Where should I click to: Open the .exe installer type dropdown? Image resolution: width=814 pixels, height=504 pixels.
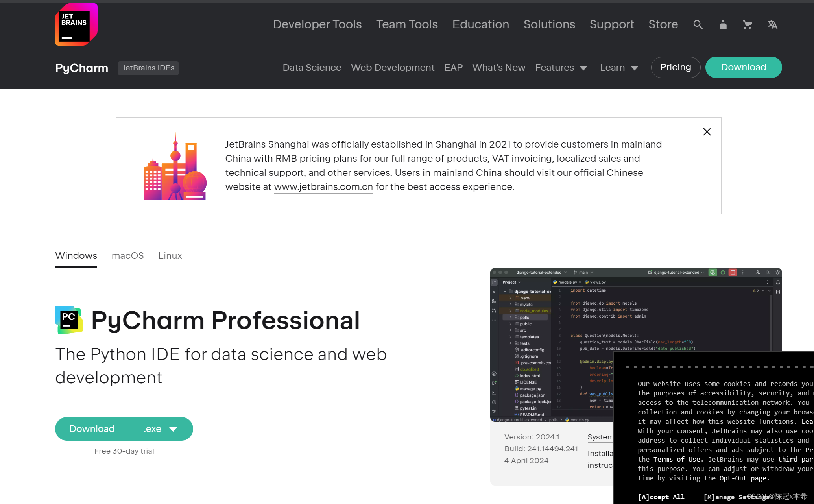pyautogui.click(x=161, y=429)
